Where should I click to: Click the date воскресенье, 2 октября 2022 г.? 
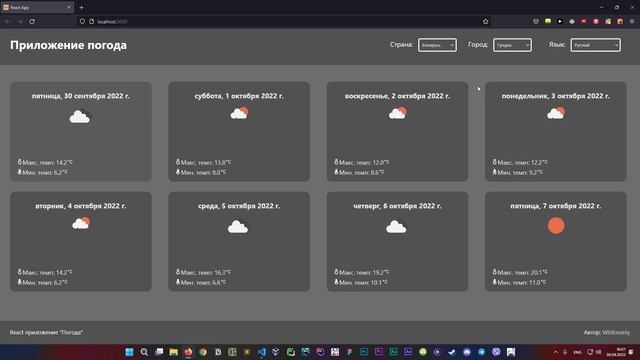point(397,96)
